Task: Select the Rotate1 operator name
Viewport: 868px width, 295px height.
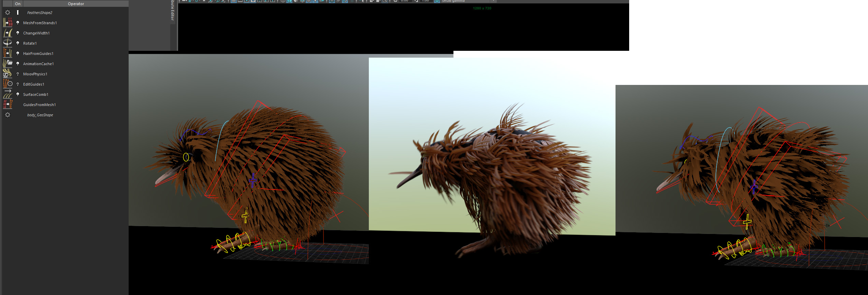Action: pos(30,43)
